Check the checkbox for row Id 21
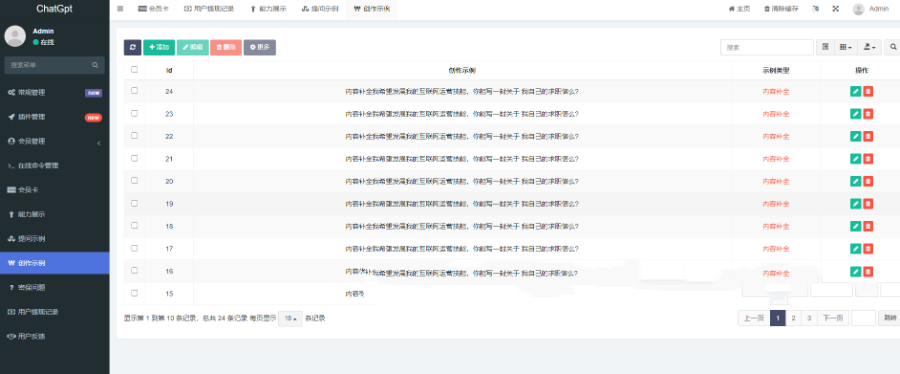Image resolution: width=900 pixels, height=374 pixels. pos(134,158)
